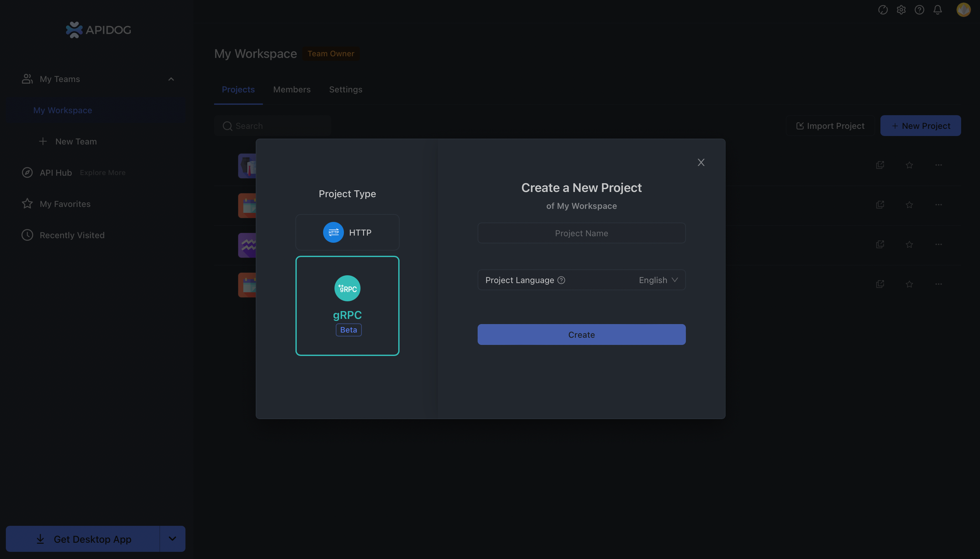Select My Workspace in the sidebar
980x559 pixels.
96,110
